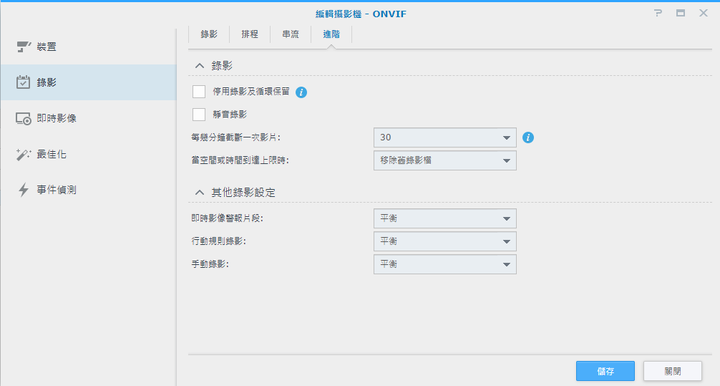
Task: Open the 事件偵測 lightning bolt icon
Action: [23, 190]
